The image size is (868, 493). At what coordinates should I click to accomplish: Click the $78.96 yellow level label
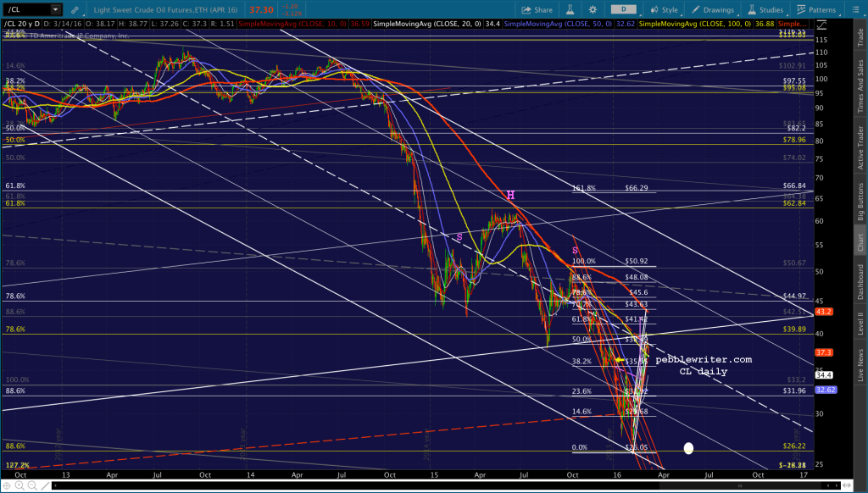point(794,140)
